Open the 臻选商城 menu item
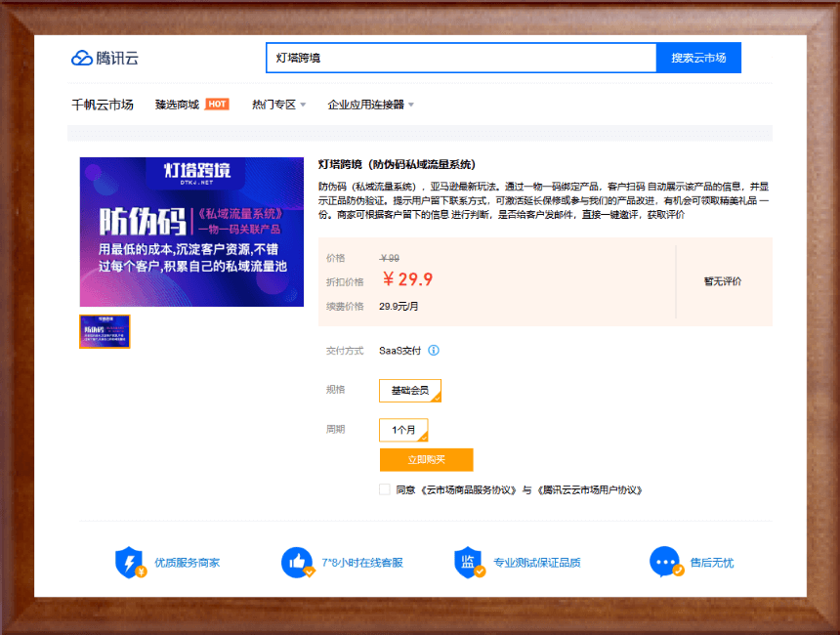840x635 pixels. pos(177,105)
